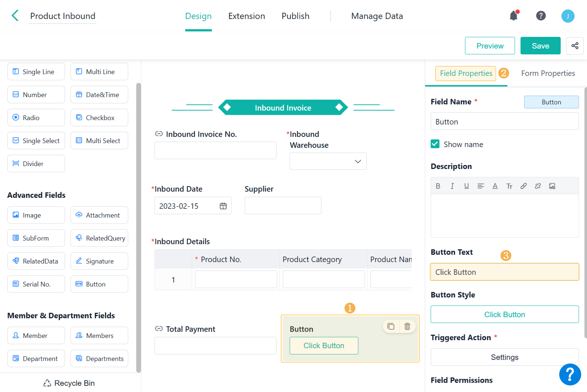This screenshot has height=392, width=587.
Task: Toggle bold in the description editor
Action: click(438, 186)
